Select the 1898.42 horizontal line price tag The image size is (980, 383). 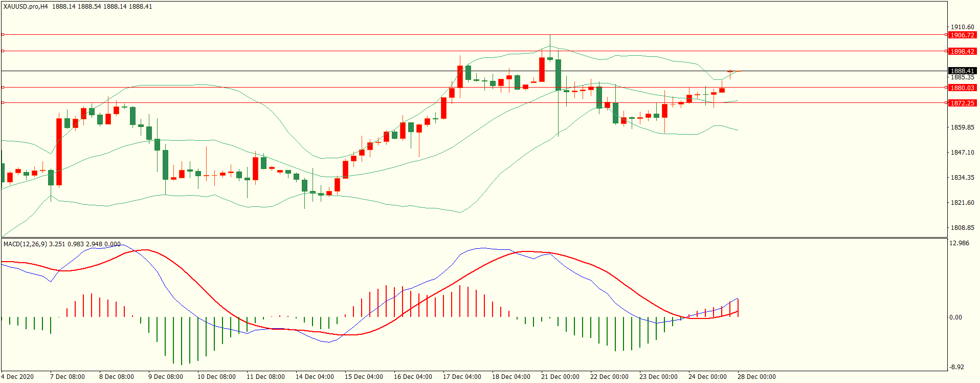tap(962, 52)
